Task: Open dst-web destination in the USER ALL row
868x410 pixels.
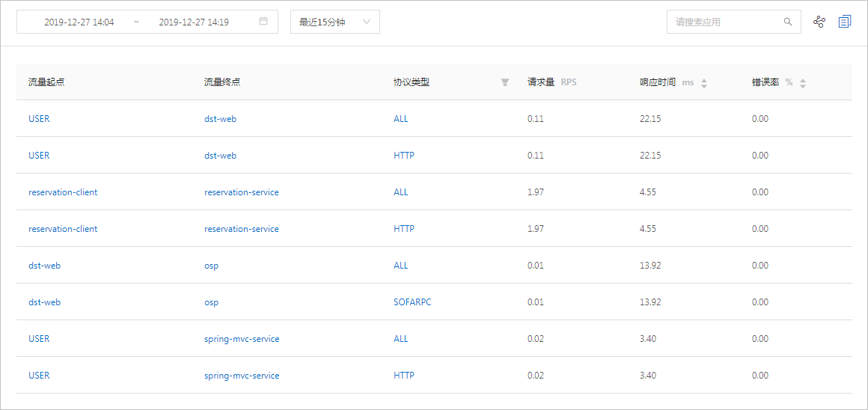Action: click(220, 118)
